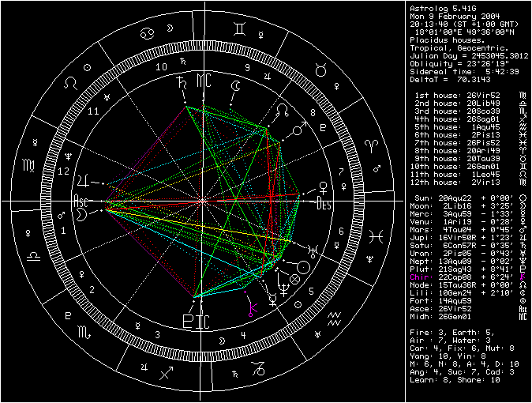Viewport: 532px width, 403px height.
Task: Select the magenta Chir label in planet list
Action: pos(422,277)
